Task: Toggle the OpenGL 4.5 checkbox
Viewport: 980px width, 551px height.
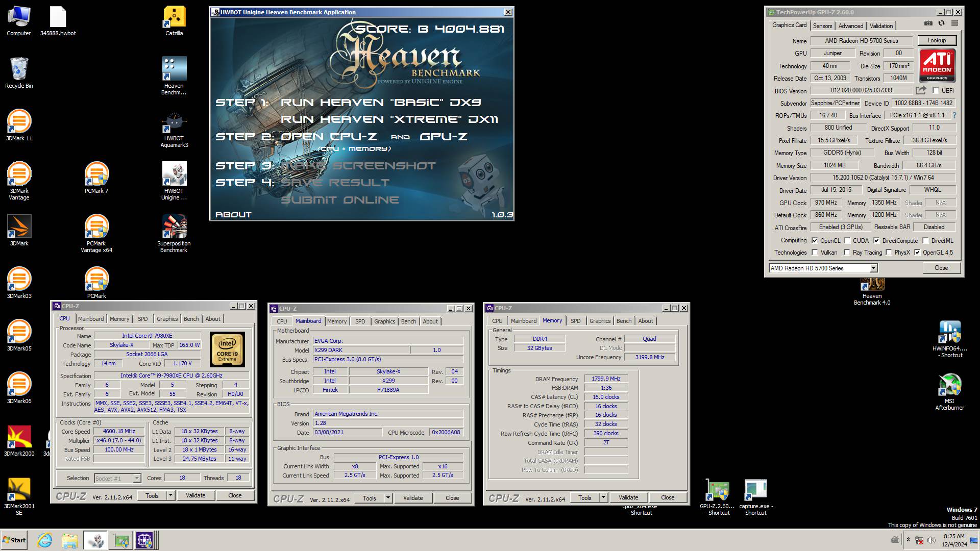Action: [917, 253]
